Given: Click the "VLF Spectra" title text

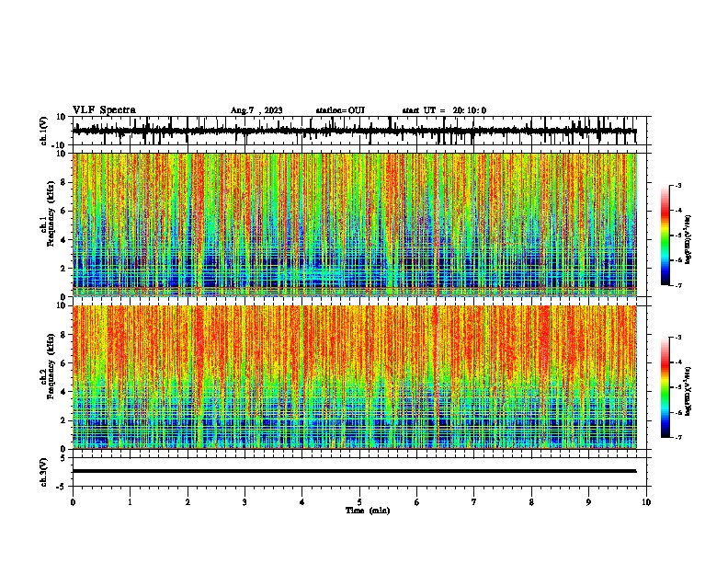Looking at the screenshot, I should 104,110.
